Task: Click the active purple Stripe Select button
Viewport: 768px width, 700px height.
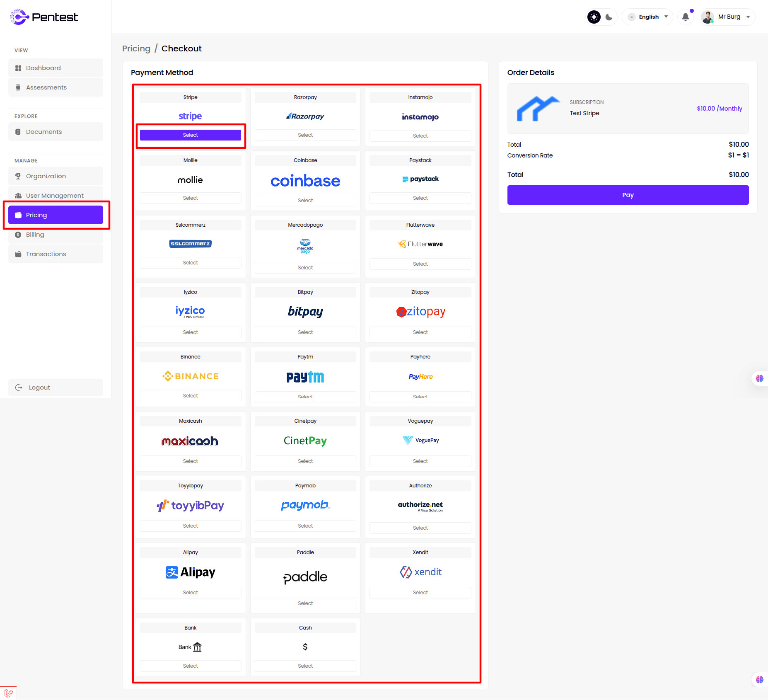Action: [x=191, y=135]
